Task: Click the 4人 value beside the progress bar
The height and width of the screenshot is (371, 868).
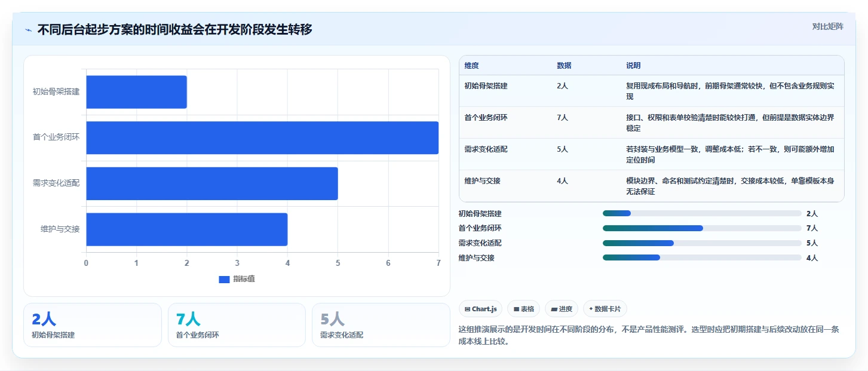Action: pos(812,258)
